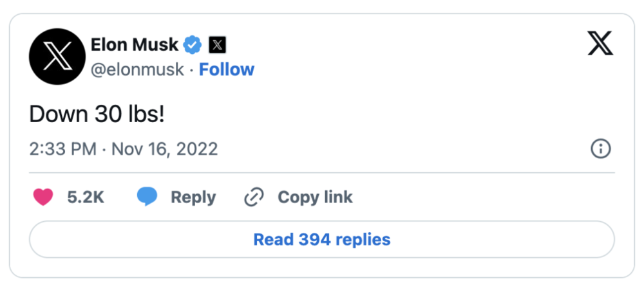Open the large X logo in the corner

pyautogui.click(x=600, y=43)
